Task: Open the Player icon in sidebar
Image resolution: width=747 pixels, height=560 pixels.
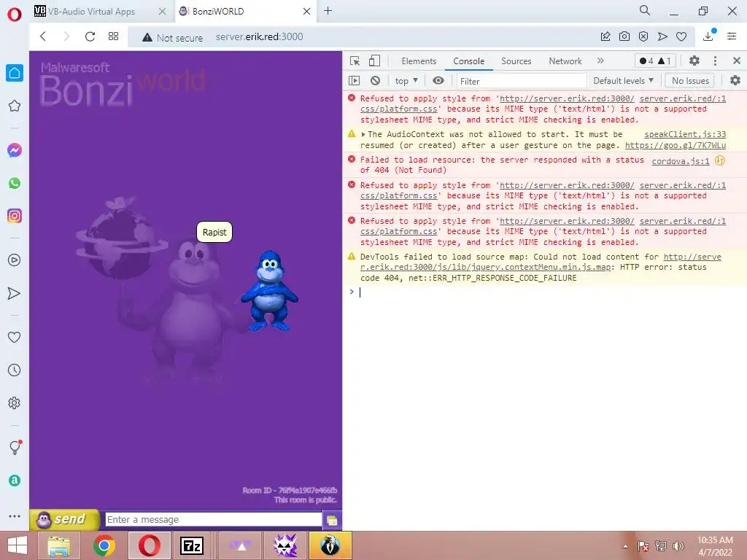Action: coord(15,260)
